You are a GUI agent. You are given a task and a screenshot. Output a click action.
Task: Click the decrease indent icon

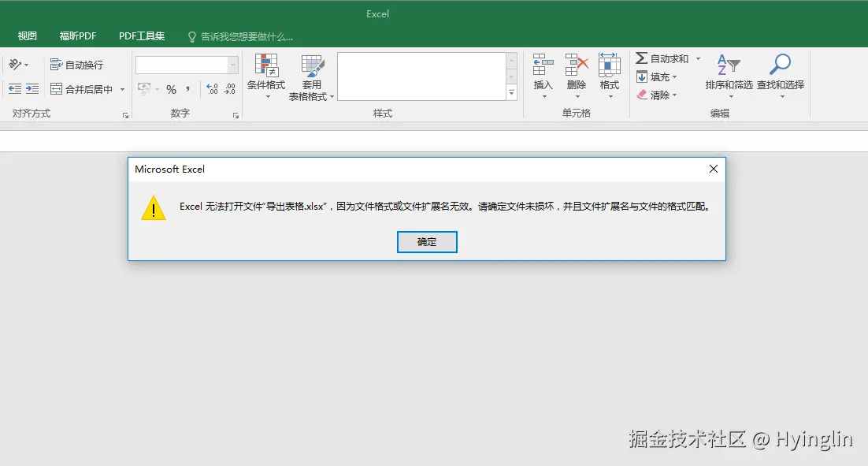pos(15,88)
